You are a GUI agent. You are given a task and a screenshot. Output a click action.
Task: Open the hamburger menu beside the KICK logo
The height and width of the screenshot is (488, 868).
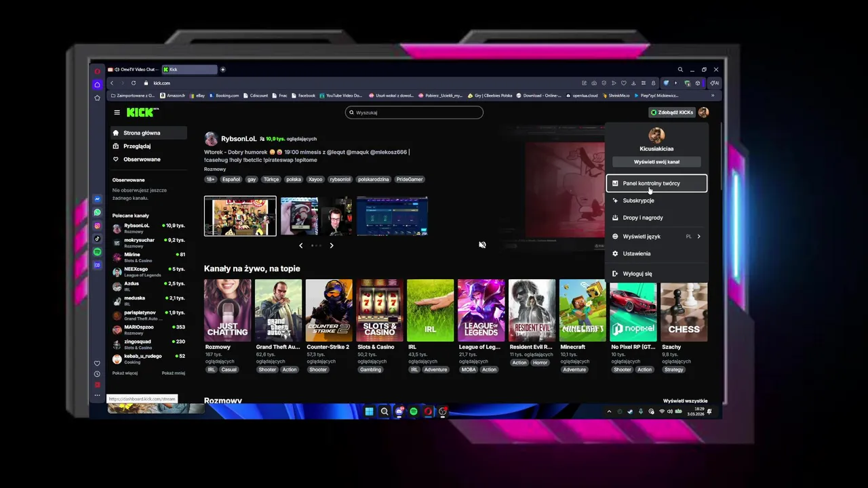coord(117,113)
